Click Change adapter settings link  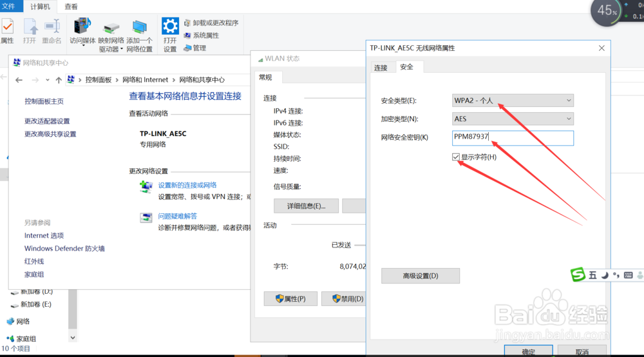(47, 121)
